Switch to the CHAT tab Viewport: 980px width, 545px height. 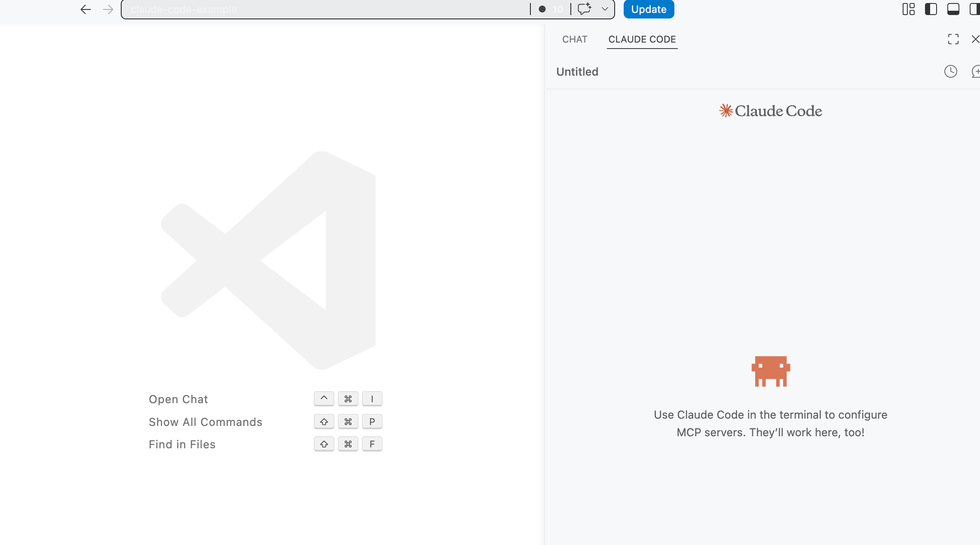(575, 40)
